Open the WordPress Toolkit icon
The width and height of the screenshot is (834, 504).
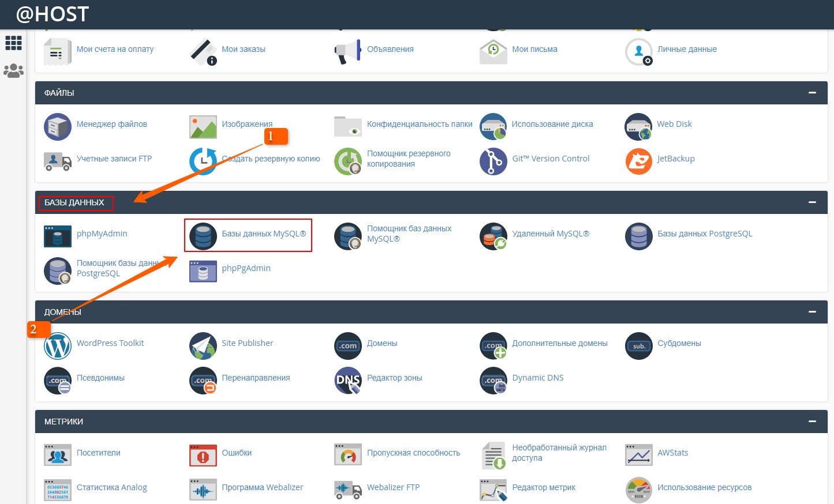pyautogui.click(x=58, y=346)
